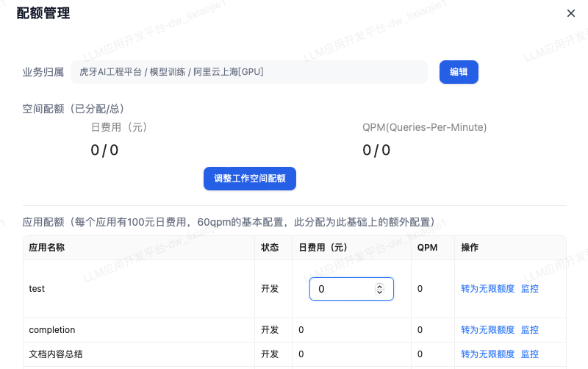Convert test app to 无限额度
The width and height of the screenshot is (588, 369).
(x=487, y=289)
